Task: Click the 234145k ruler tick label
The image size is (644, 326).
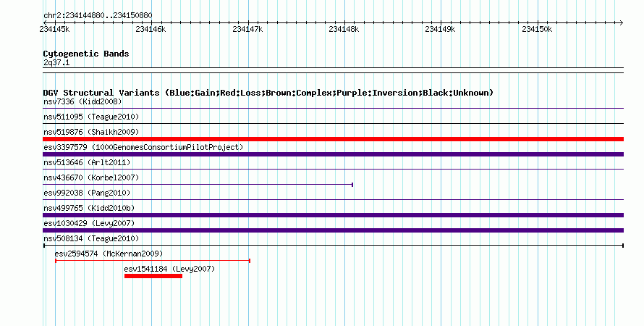Action: tap(54, 29)
